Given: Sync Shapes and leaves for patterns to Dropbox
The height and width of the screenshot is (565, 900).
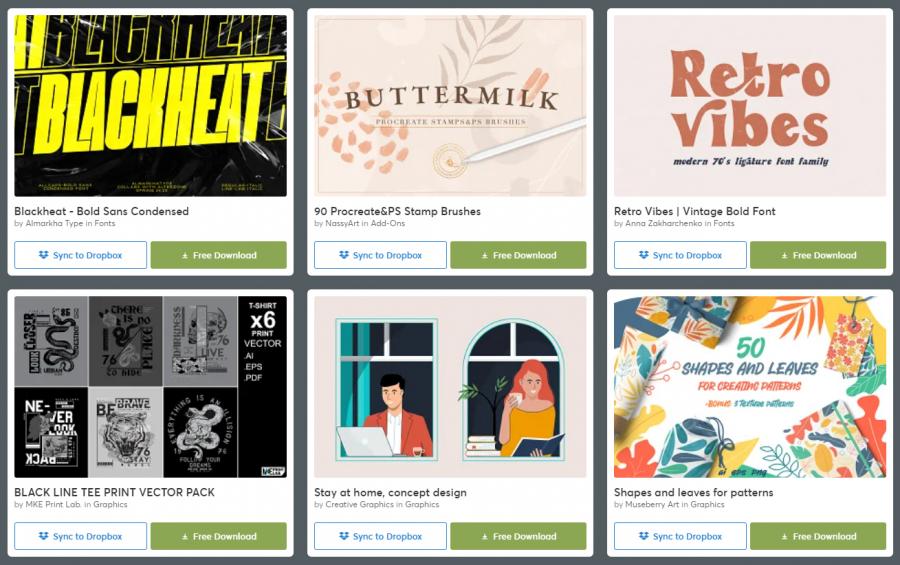Looking at the screenshot, I should coord(680,536).
